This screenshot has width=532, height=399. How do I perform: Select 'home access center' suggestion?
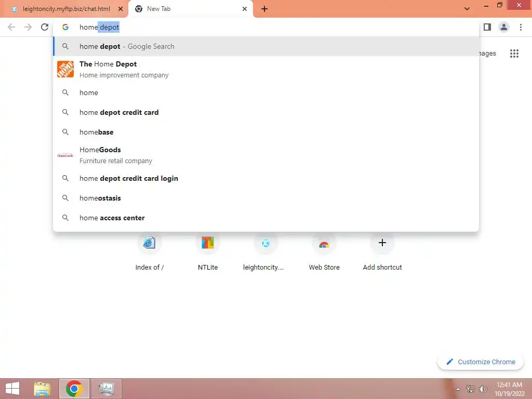click(266, 218)
